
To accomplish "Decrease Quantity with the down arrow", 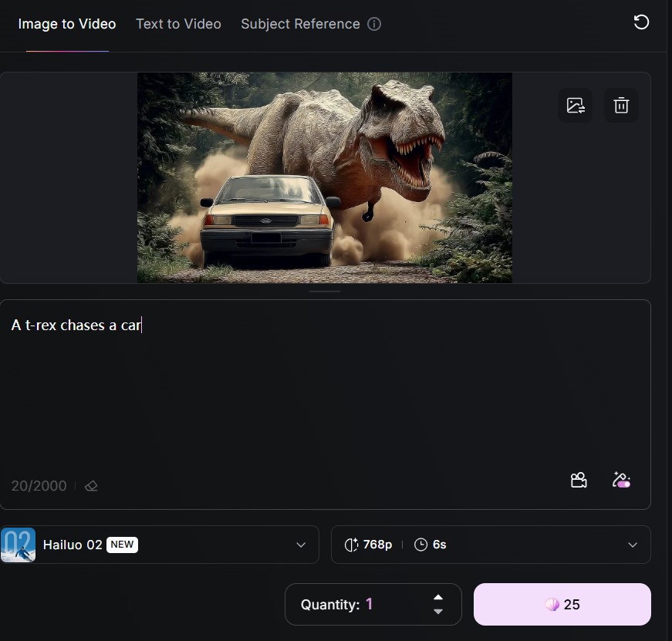I will point(438,612).
